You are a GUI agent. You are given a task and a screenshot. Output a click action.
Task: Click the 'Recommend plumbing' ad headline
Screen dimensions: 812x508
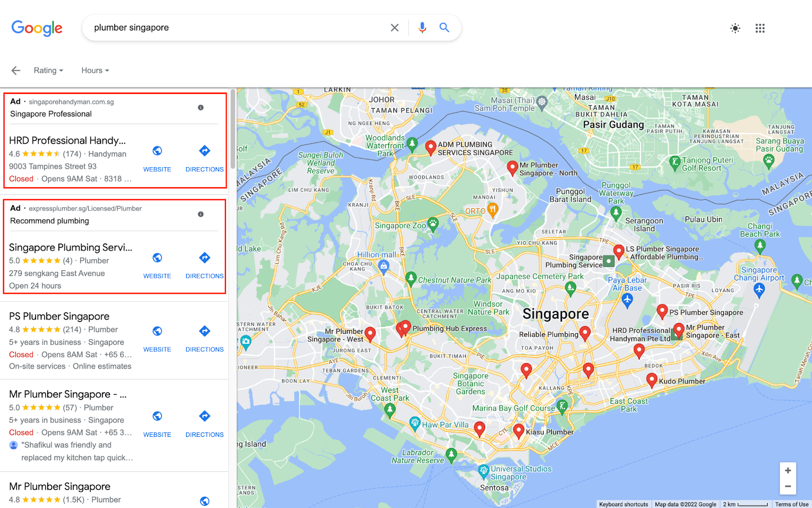(x=50, y=221)
